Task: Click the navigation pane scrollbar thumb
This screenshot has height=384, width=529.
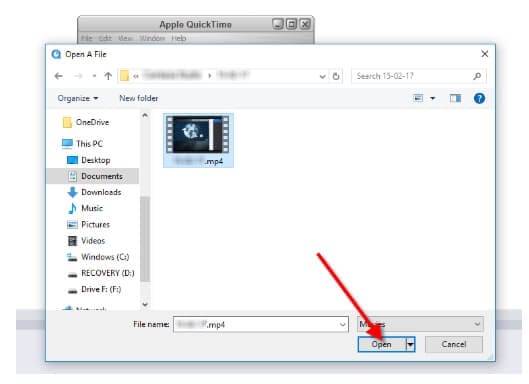Action: pyautogui.click(x=145, y=239)
